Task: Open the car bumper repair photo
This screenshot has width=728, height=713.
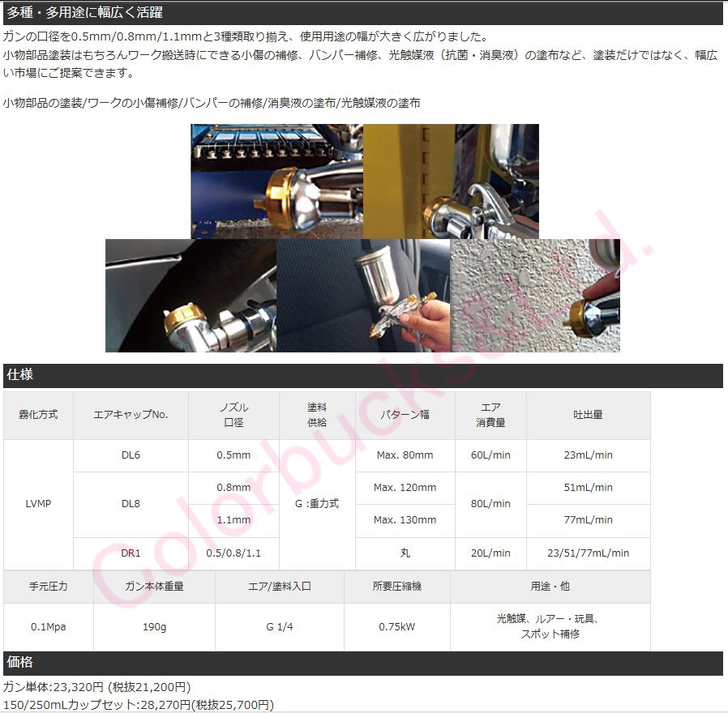Action: point(191,296)
